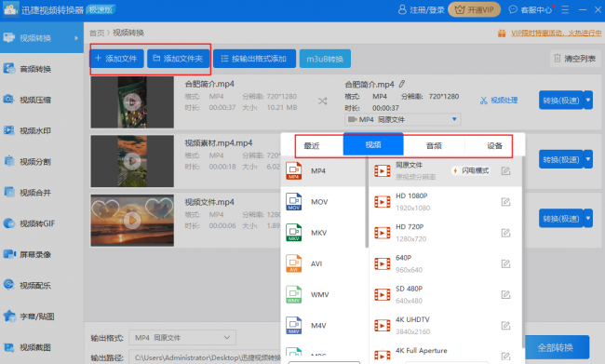
Task: Open 屏幕录像 in the sidebar
Action: click(42, 254)
